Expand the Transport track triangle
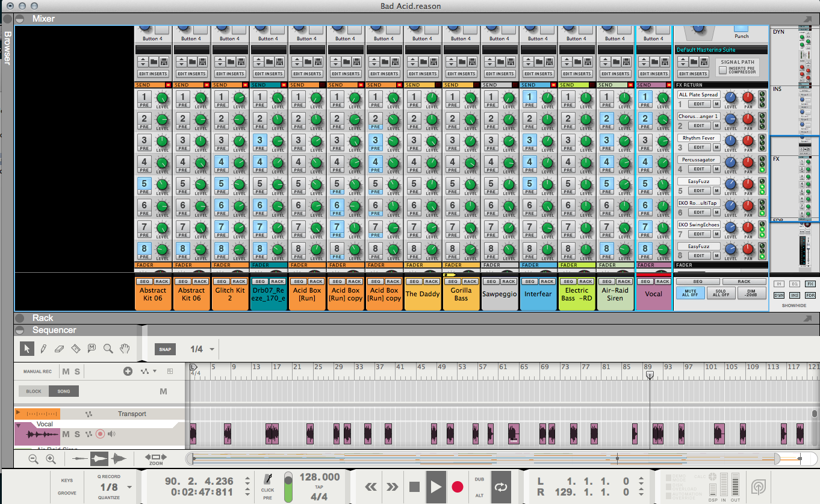Image resolution: width=820 pixels, height=504 pixels. pos(19,413)
